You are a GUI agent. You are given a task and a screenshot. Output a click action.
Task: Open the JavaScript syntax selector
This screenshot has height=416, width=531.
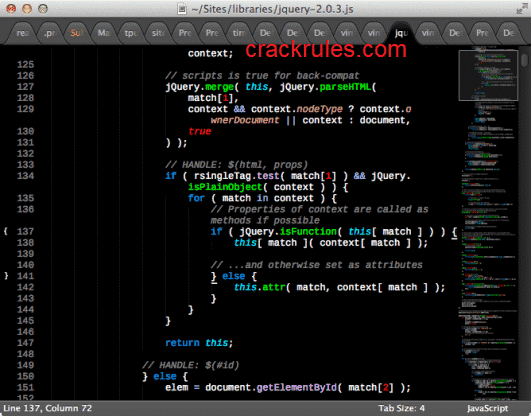pos(487,408)
